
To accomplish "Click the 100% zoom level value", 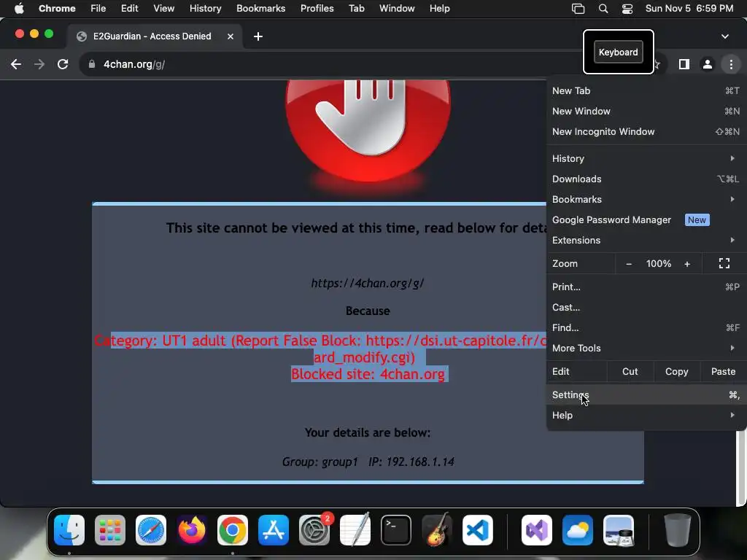I will [659, 264].
